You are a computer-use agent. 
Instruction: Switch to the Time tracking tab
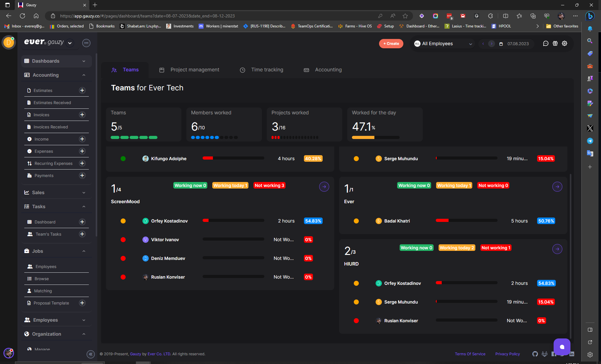(x=267, y=69)
